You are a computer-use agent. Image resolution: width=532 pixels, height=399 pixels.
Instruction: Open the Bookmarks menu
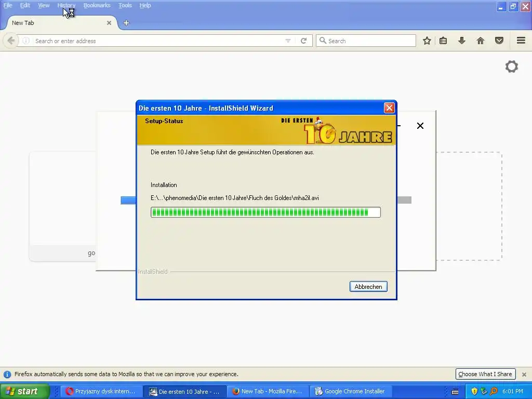coord(97,5)
